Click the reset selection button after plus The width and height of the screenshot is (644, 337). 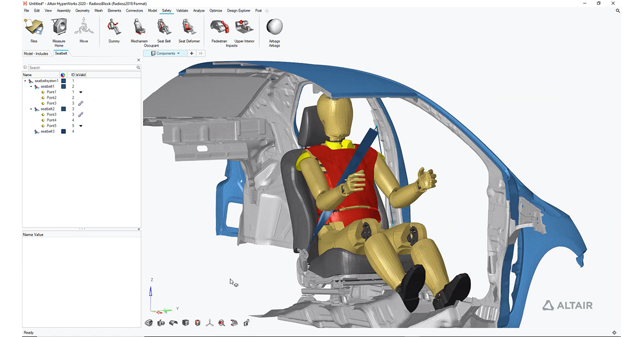click(201, 53)
